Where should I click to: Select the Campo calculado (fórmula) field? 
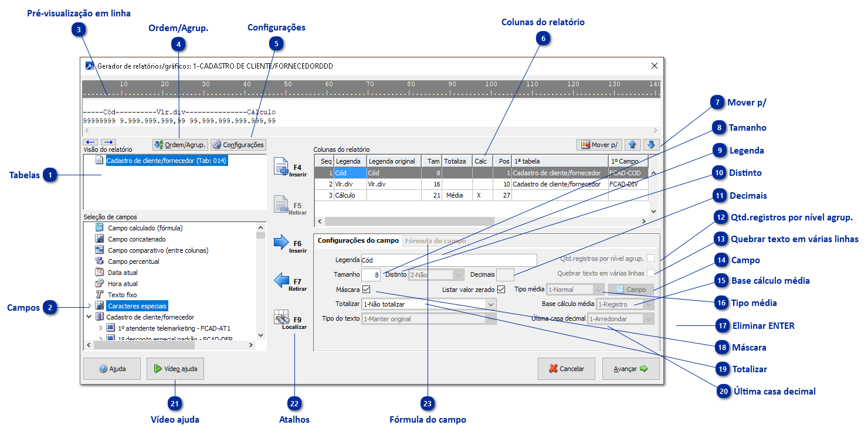tap(145, 228)
